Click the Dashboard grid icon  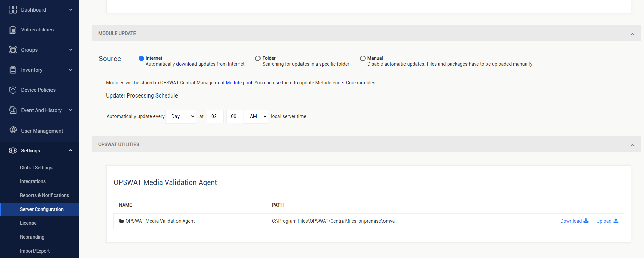pyautogui.click(x=13, y=10)
